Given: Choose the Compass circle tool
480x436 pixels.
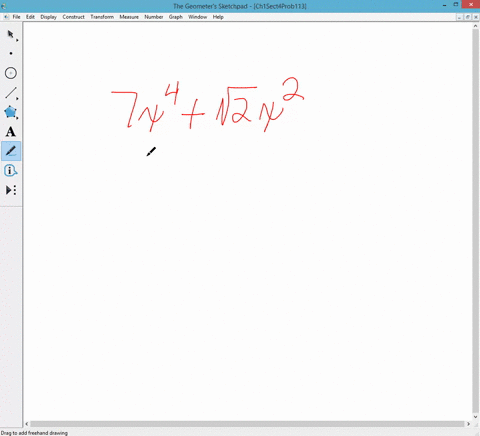Looking at the screenshot, I should point(11,73).
